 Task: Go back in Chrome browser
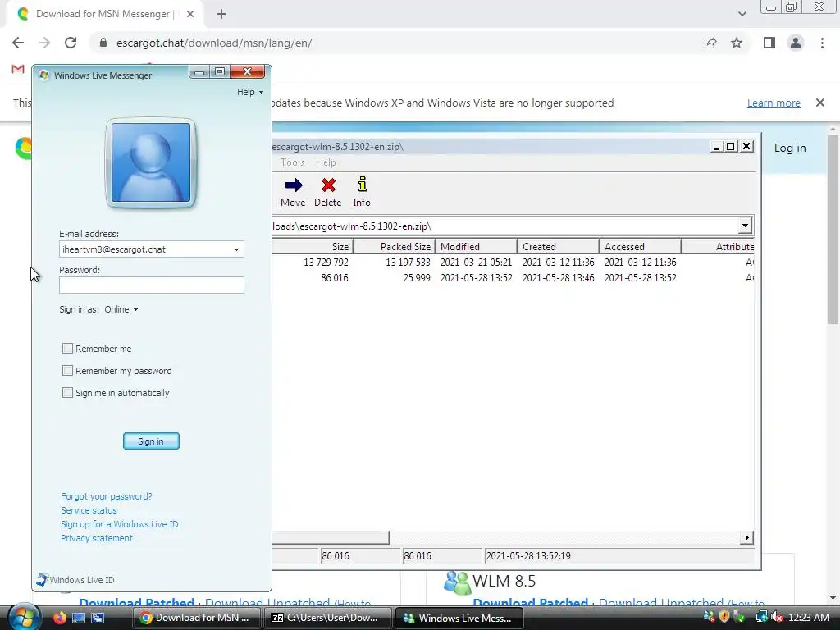(18, 43)
